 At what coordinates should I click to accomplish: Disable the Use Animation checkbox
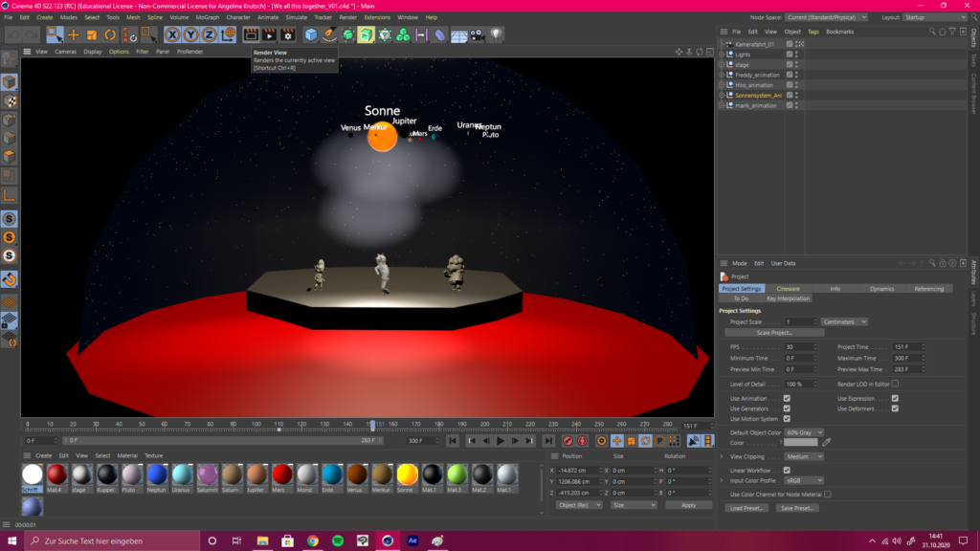point(787,398)
